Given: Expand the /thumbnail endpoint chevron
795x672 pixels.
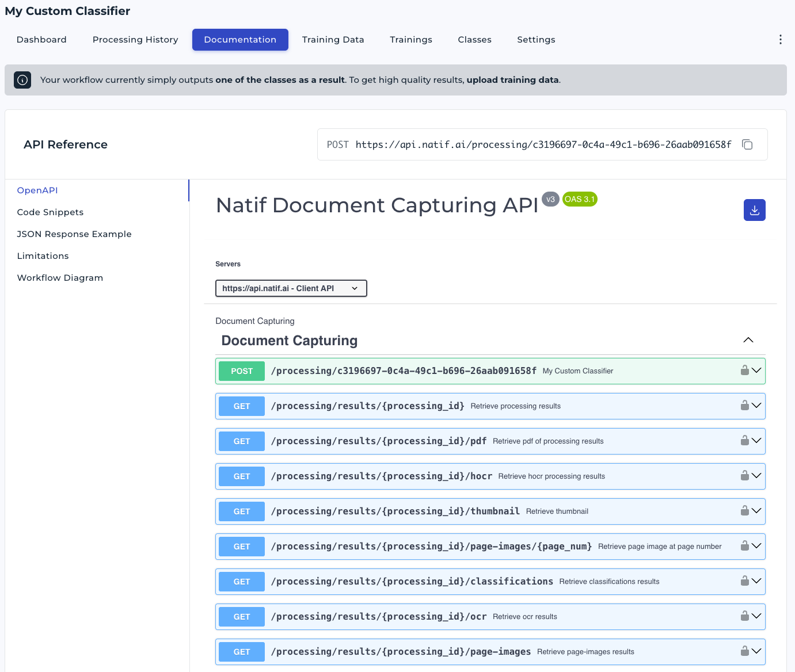Looking at the screenshot, I should click(x=756, y=511).
